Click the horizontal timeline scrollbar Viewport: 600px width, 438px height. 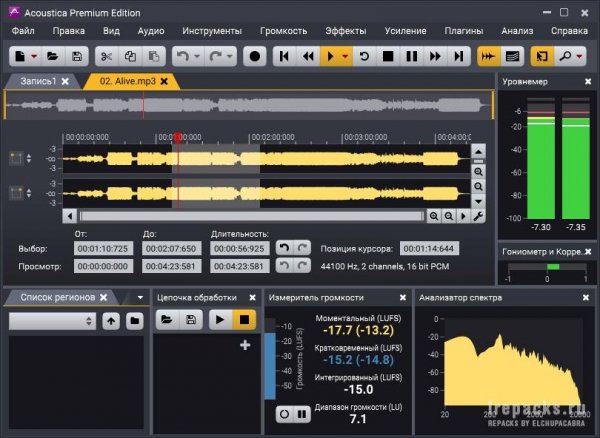(x=252, y=216)
